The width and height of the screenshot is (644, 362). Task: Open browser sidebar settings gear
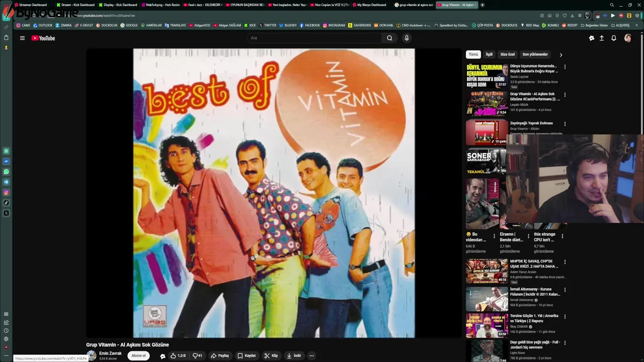(x=6, y=339)
